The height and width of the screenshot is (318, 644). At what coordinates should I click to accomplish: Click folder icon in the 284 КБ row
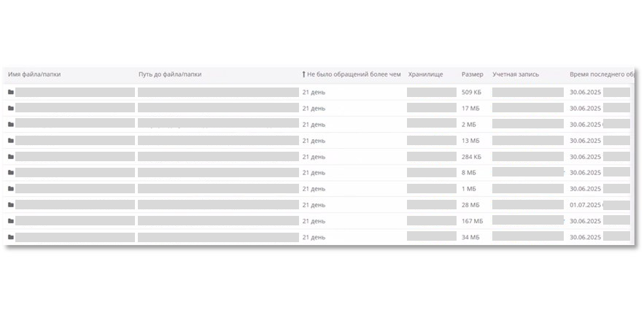[x=11, y=157]
